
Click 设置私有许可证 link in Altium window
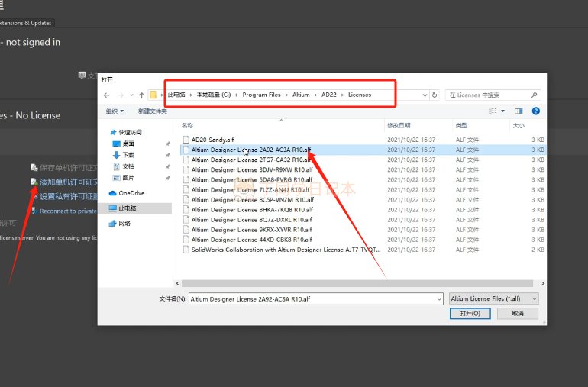pos(68,196)
